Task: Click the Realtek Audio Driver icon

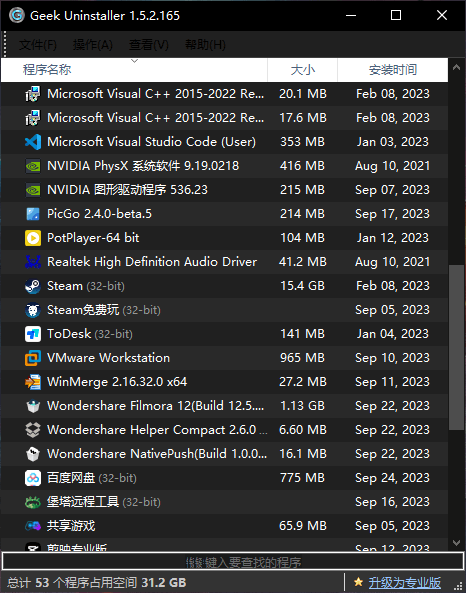Action: (x=33, y=262)
